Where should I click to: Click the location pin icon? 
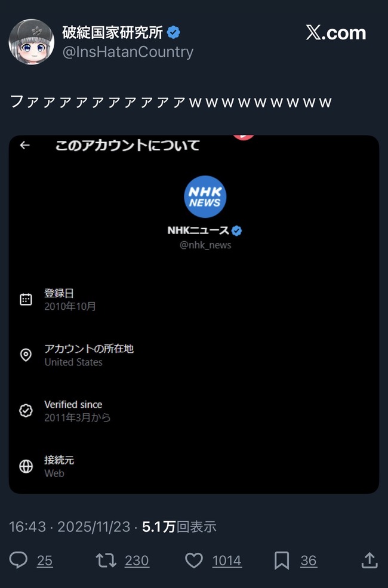26,355
